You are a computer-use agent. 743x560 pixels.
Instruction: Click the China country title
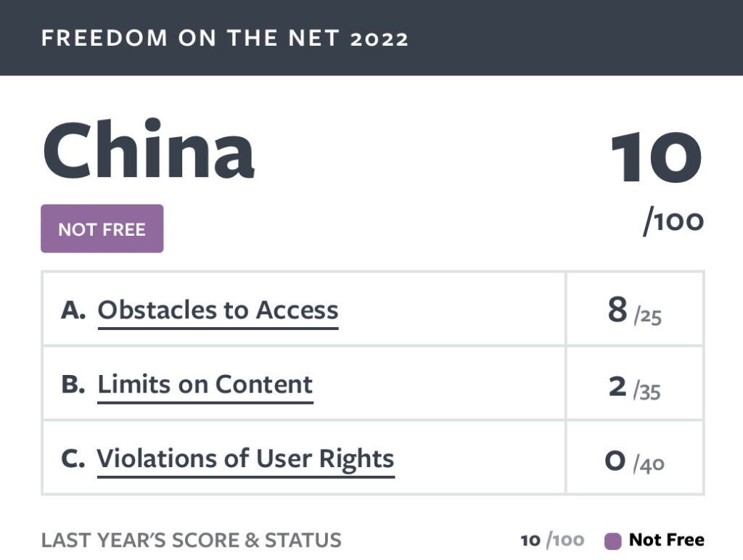click(x=149, y=149)
